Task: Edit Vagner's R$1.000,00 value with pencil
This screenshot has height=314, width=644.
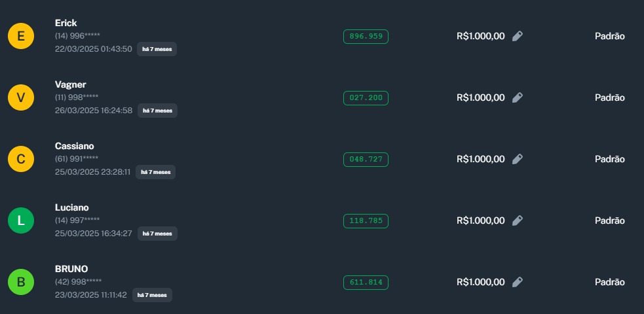Action: 518,97
